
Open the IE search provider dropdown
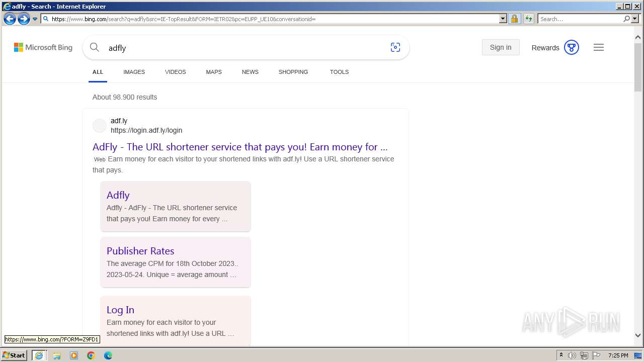634,19
